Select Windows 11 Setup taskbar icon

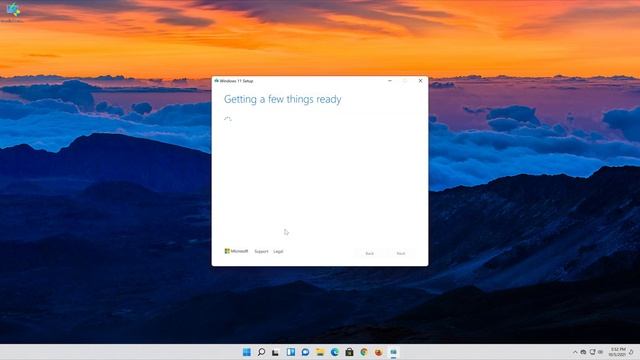393,352
